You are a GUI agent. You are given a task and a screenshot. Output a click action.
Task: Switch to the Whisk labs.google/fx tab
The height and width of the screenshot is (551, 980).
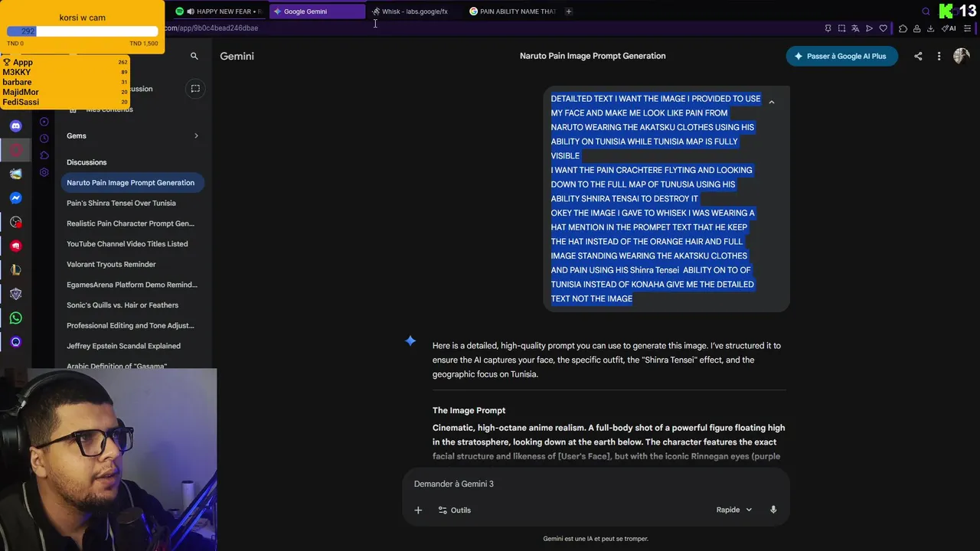coord(414,11)
